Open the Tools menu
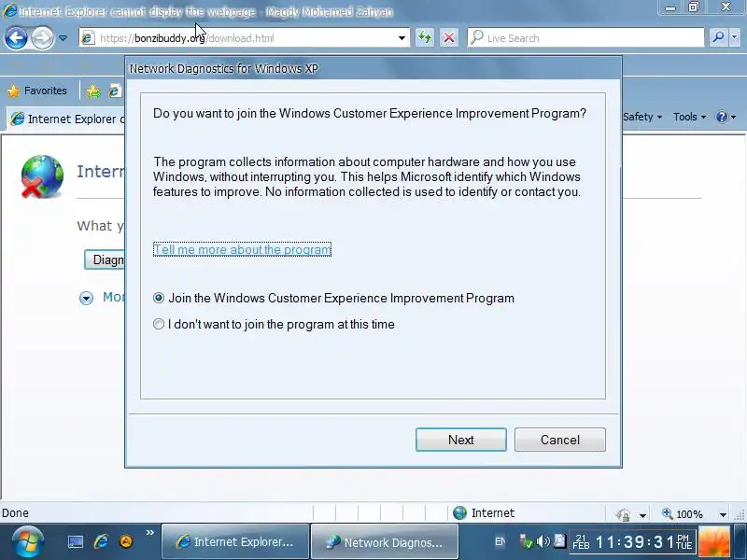Image resolution: width=747 pixels, height=560 pixels. tap(689, 117)
